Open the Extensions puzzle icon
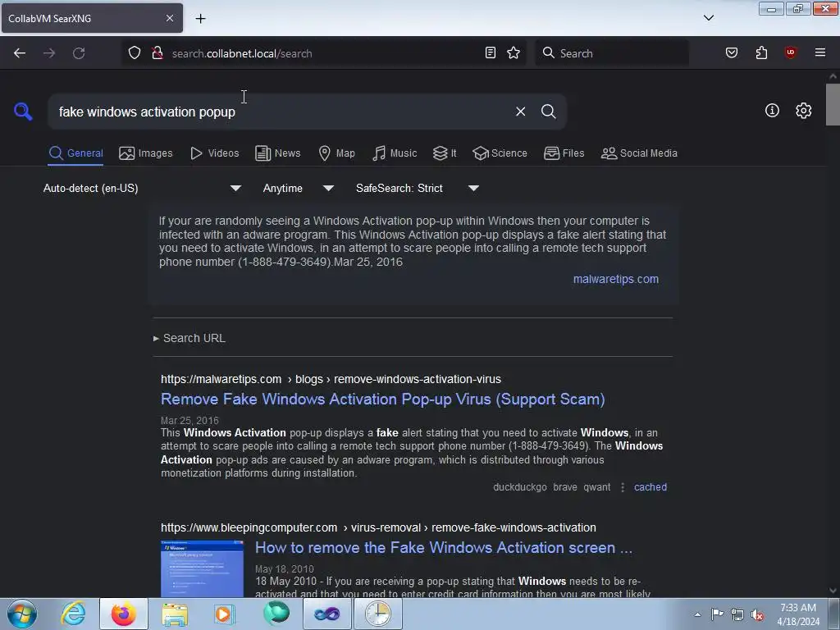The width and height of the screenshot is (840, 630). [761, 52]
